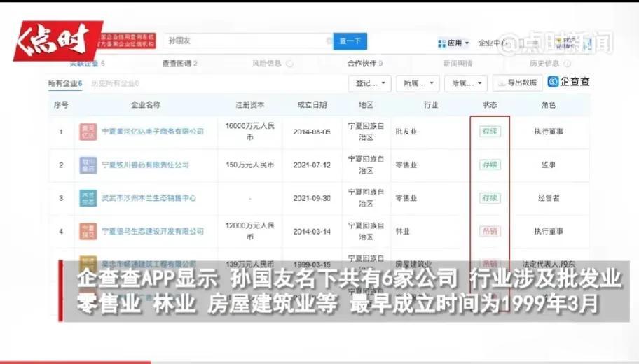Click the search field containing 孙国友
This screenshot has width=639, height=364.
coord(245,41)
